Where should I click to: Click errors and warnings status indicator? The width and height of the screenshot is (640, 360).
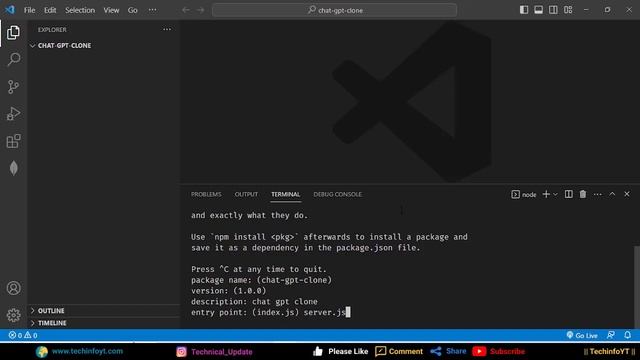click(x=23, y=336)
